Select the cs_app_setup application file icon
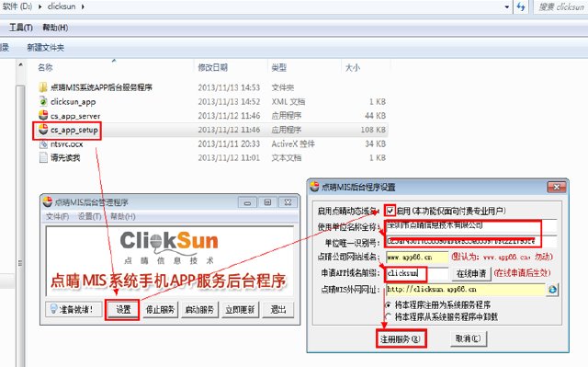The height and width of the screenshot is (367, 588). click(x=43, y=130)
